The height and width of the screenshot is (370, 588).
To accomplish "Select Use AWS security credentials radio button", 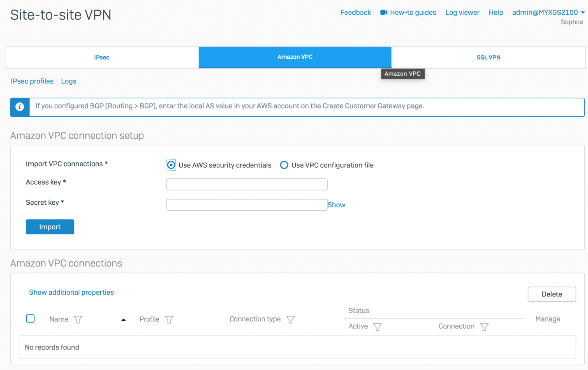I will tap(171, 165).
